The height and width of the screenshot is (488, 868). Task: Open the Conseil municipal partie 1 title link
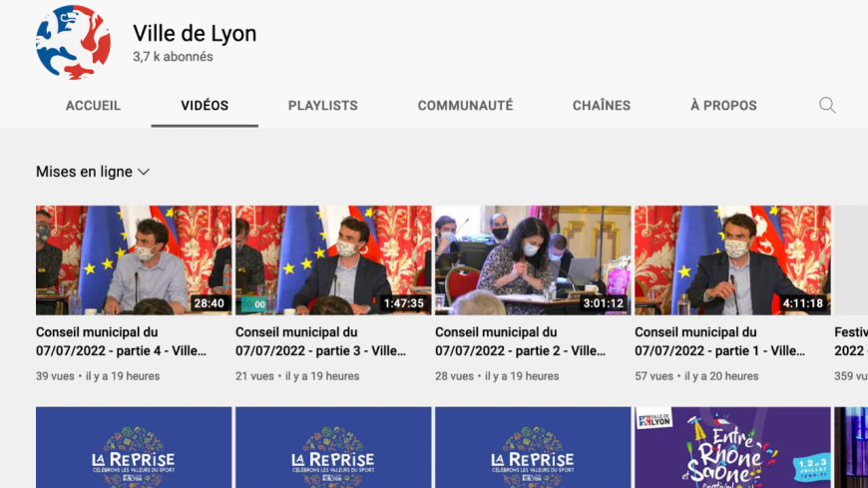coord(719,341)
